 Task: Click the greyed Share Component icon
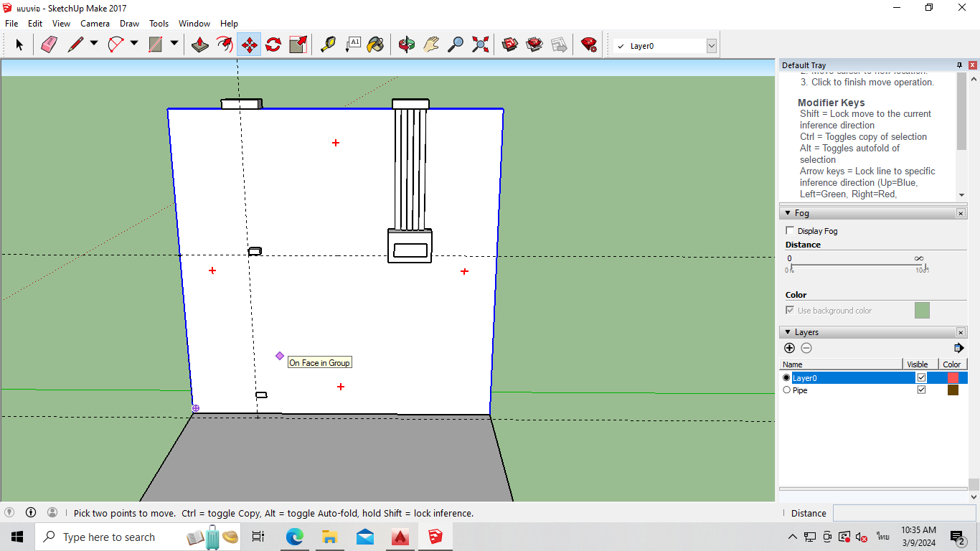(x=559, y=44)
